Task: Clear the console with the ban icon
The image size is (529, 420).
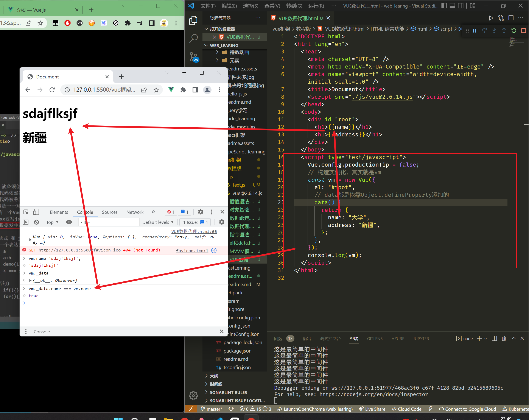Action: pyautogui.click(x=36, y=222)
